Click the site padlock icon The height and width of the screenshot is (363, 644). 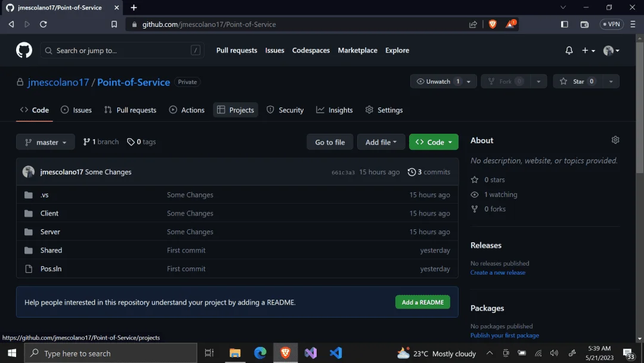coord(134,24)
